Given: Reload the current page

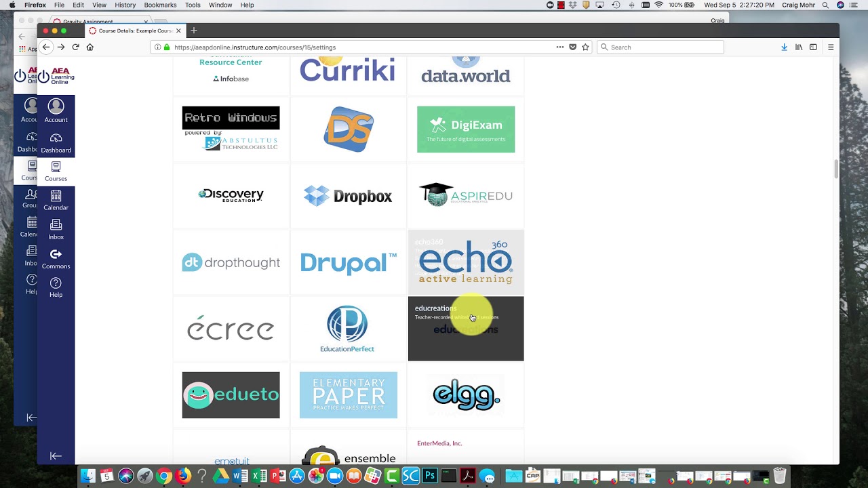Looking at the screenshot, I should [x=75, y=47].
